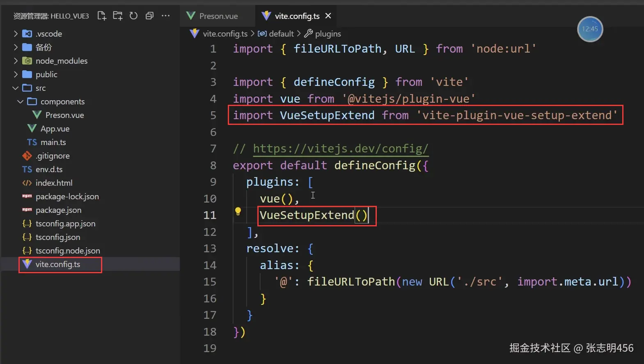Image resolution: width=644 pixels, height=364 pixels.
Task: Click the 'alias:' property
Action: tap(280, 265)
